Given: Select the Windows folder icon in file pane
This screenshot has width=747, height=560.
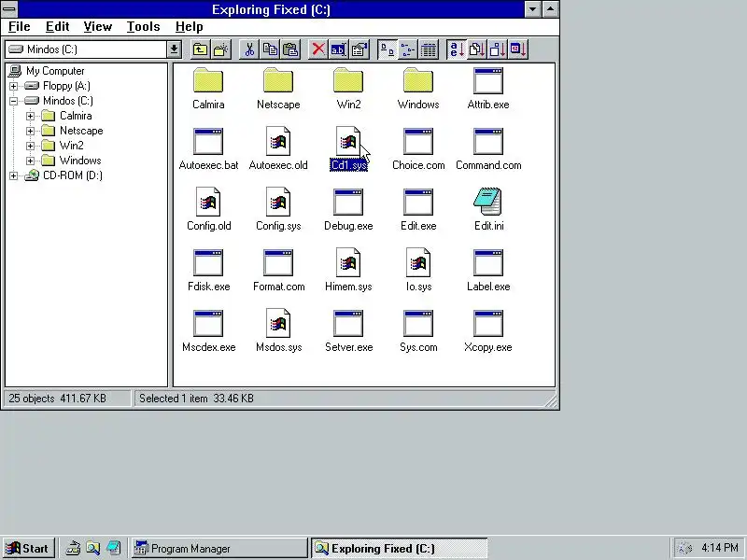Looking at the screenshot, I should pos(418,80).
